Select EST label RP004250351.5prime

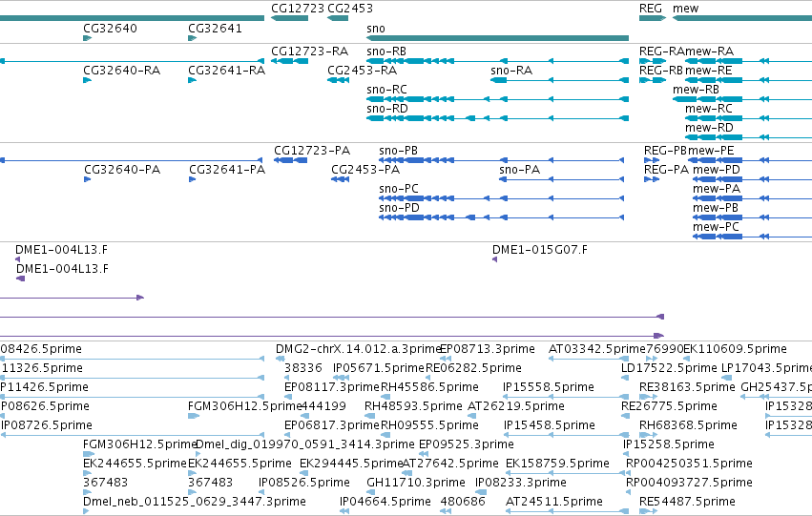[x=689, y=464]
